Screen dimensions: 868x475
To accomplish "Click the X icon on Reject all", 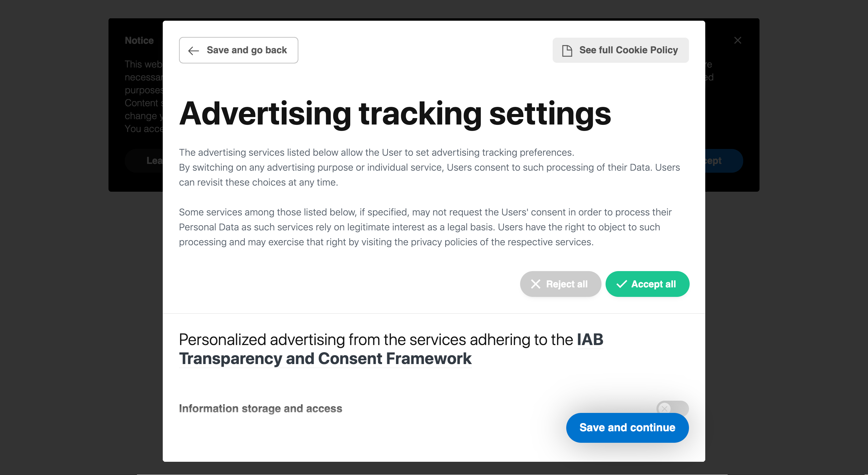I will pyautogui.click(x=536, y=284).
